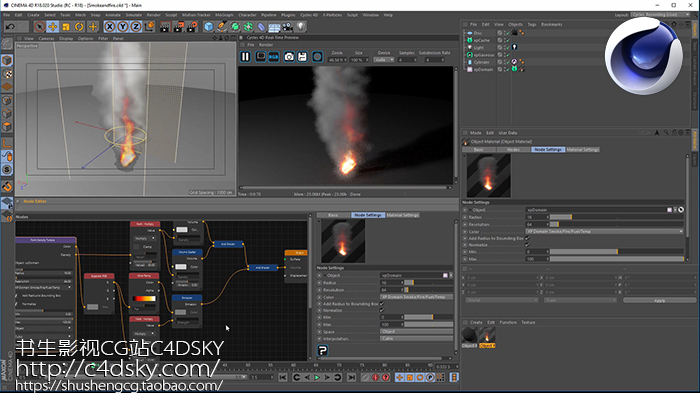
Task: Click the Floor/Environment icon
Action: tap(274, 27)
